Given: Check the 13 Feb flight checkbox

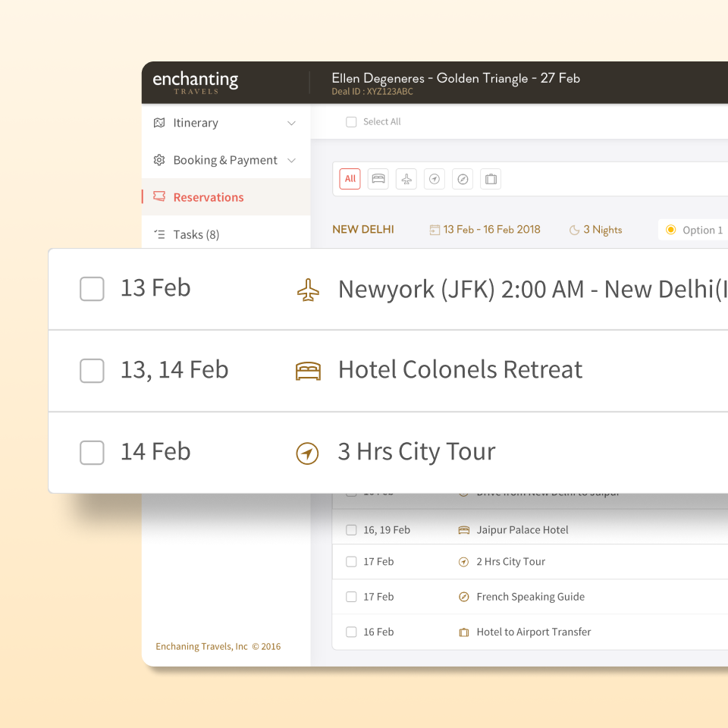Looking at the screenshot, I should [92, 289].
